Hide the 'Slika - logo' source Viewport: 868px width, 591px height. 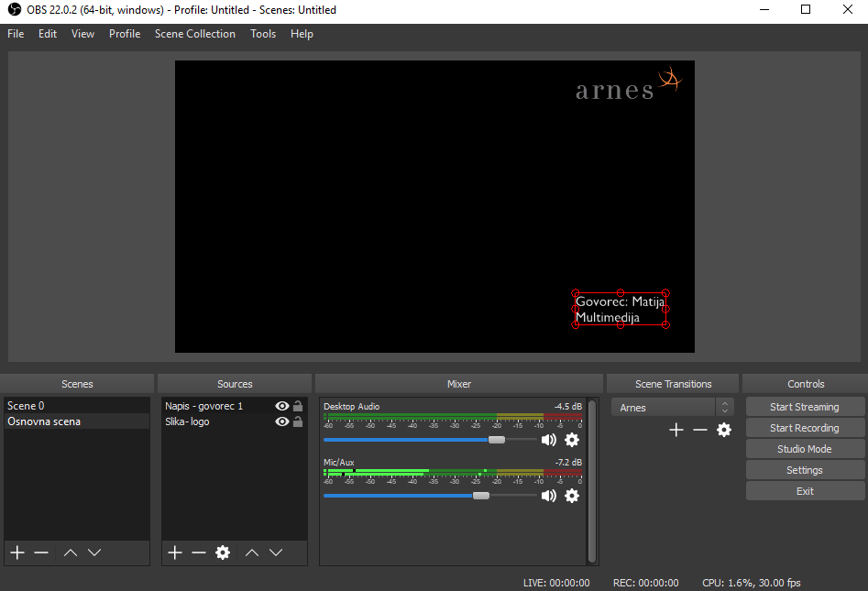pyautogui.click(x=282, y=421)
